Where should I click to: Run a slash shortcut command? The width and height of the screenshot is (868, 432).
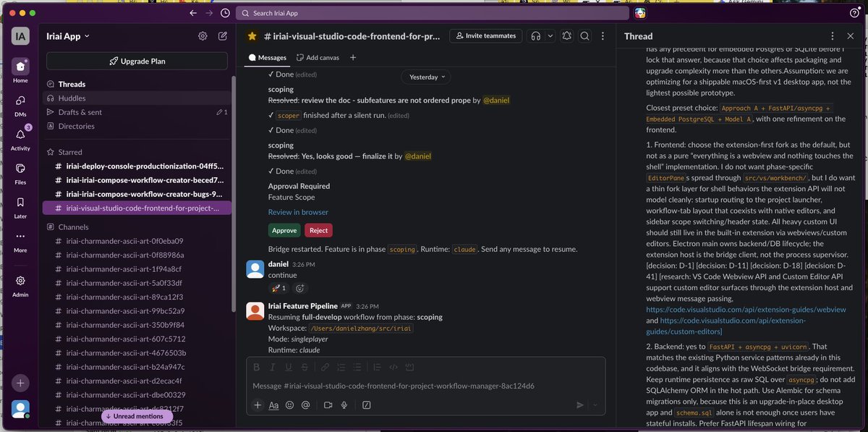366,405
